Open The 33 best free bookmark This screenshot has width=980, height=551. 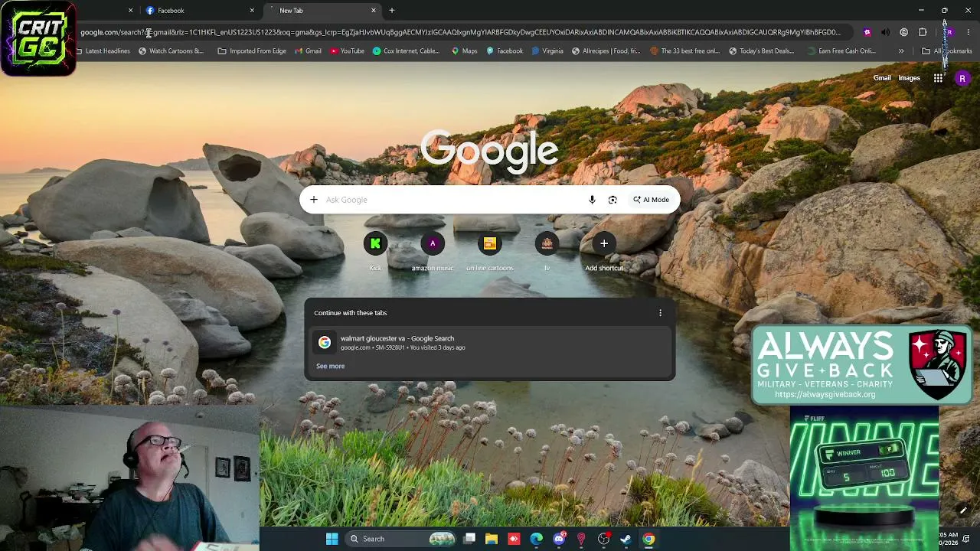coord(684,51)
